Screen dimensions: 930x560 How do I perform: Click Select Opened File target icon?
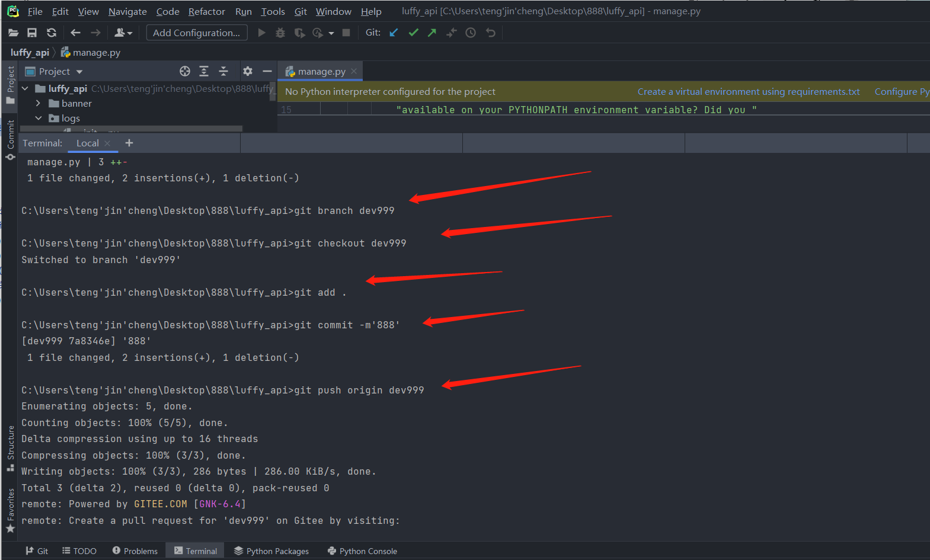[x=185, y=71]
